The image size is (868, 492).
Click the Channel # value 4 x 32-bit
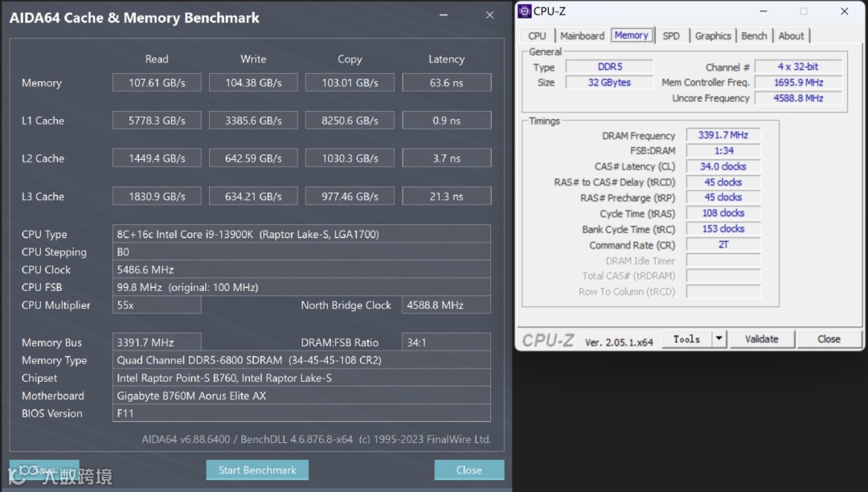pos(798,67)
